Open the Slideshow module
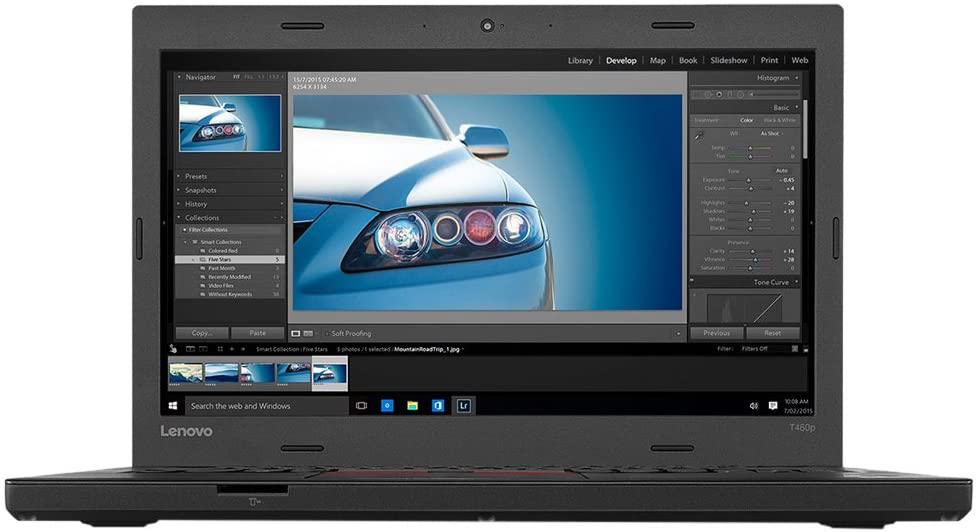The width and height of the screenshot is (979, 532). [x=729, y=61]
